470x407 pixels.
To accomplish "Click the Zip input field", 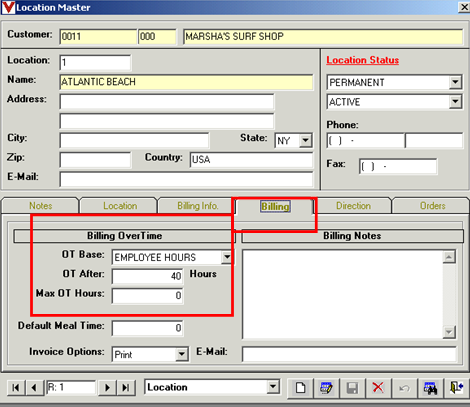I will point(95,160).
